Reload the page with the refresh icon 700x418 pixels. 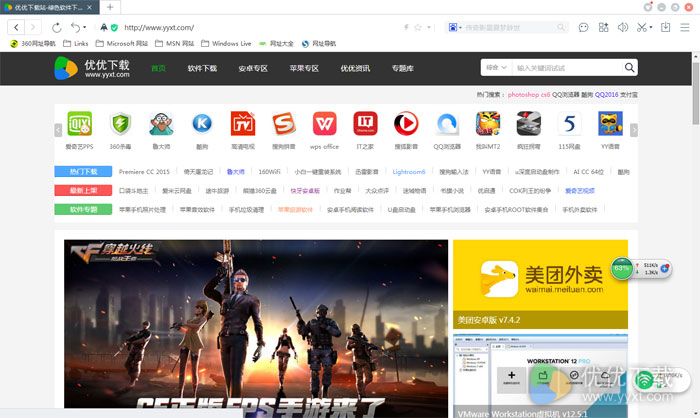click(x=56, y=28)
